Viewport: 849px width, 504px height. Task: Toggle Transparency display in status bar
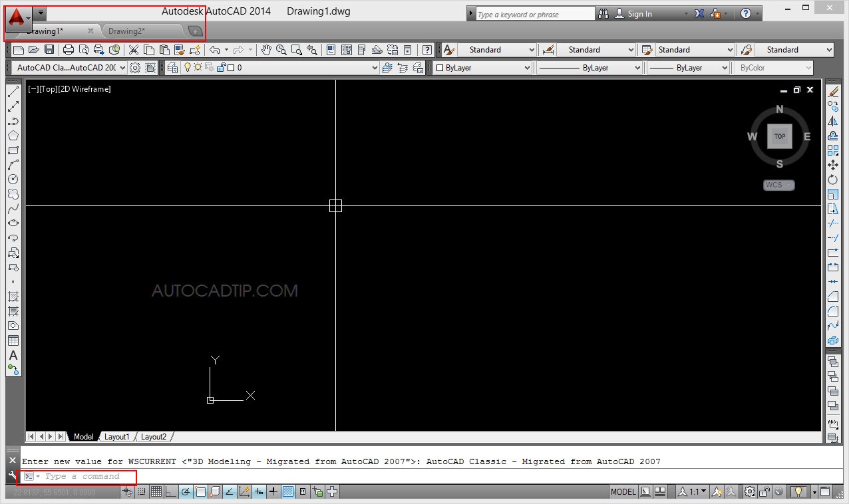coord(287,492)
